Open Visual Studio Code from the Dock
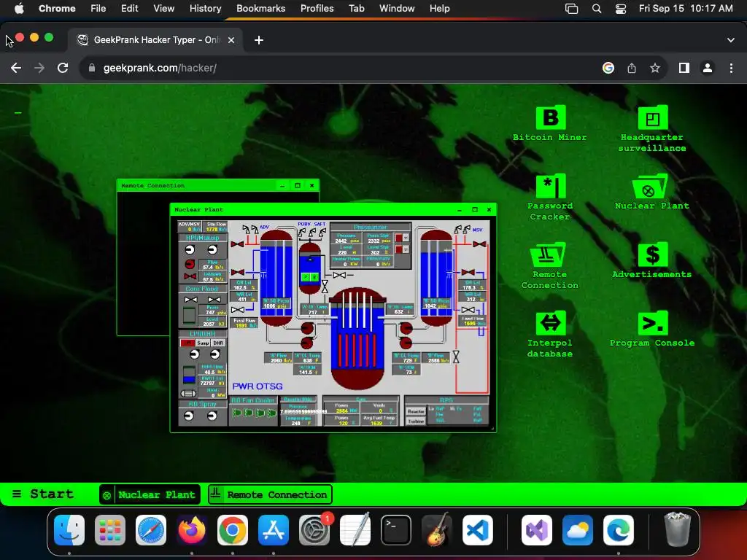The height and width of the screenshot is (560, 747). pyautogui.click(x=477, y=530)
